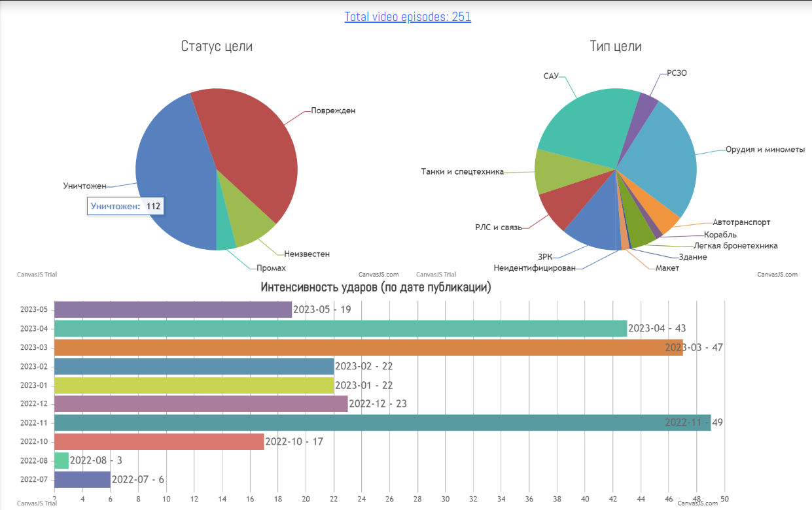Select the green Неизвестен pie slice

point(245,222)
